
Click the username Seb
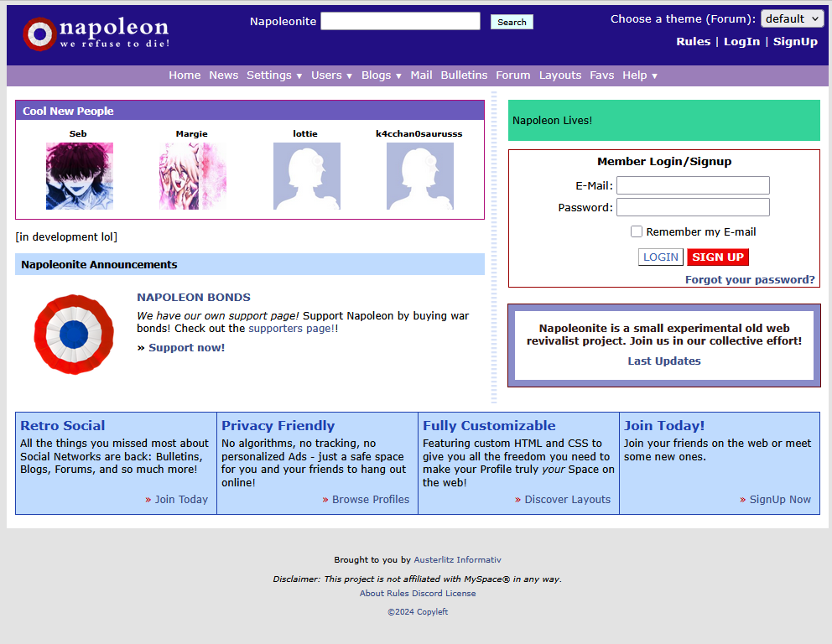click(78, 133)
